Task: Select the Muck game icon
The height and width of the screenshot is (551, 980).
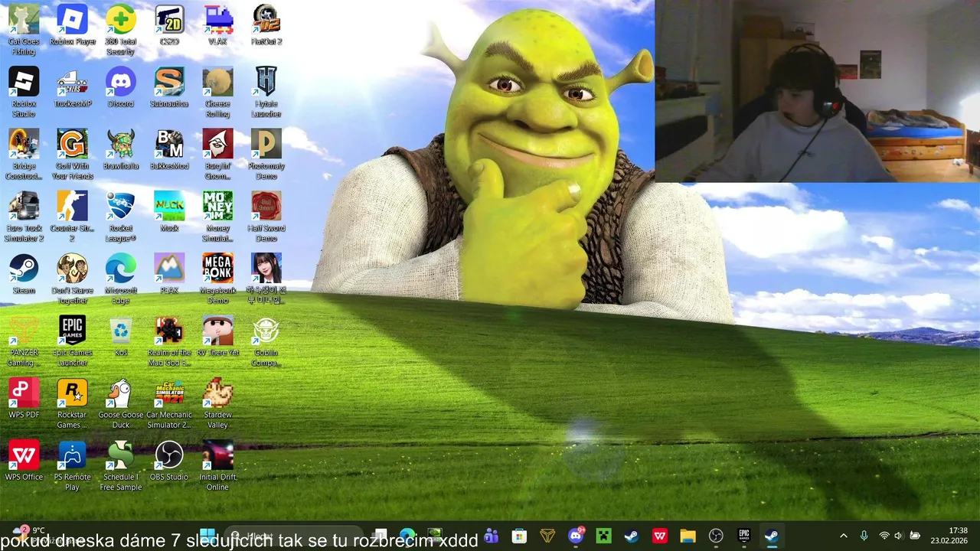Action: click(169, 211)
